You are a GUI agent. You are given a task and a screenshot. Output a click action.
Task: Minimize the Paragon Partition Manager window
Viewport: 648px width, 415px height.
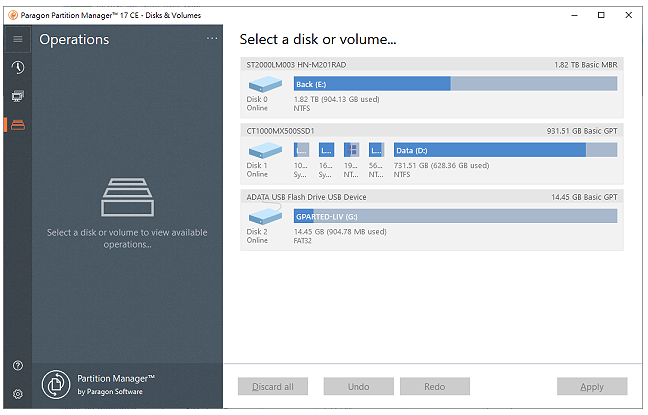click(x=574, y=15)
